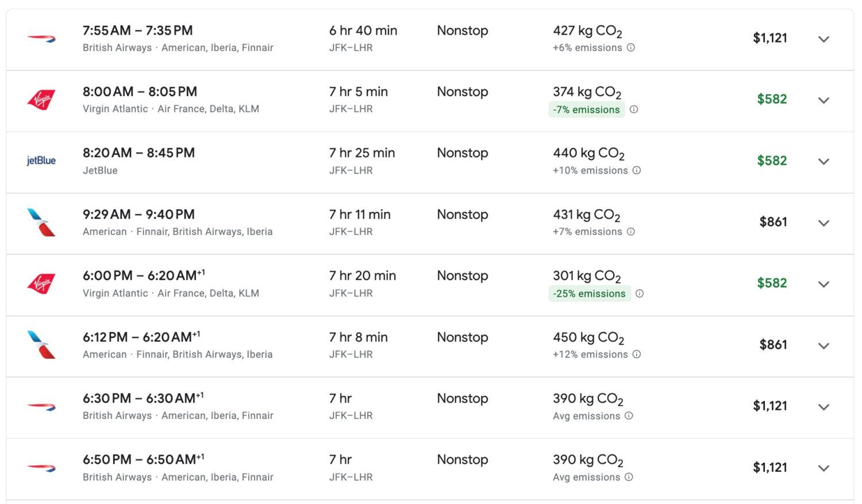This screenshot has width=862, height=504.
Task: Click Virgin Atlantic logo on 8:00 AM flight
Action: 41,99
